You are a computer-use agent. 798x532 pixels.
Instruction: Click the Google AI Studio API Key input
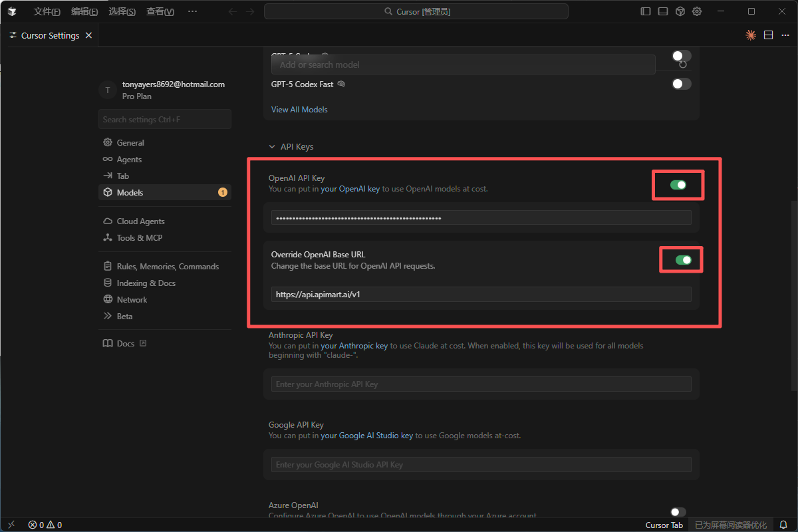click(481, 464)
